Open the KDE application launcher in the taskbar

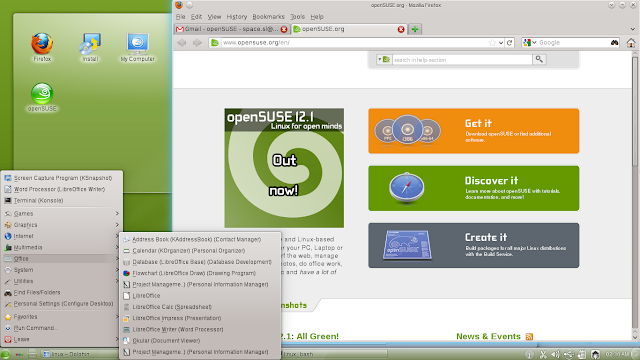5,354
